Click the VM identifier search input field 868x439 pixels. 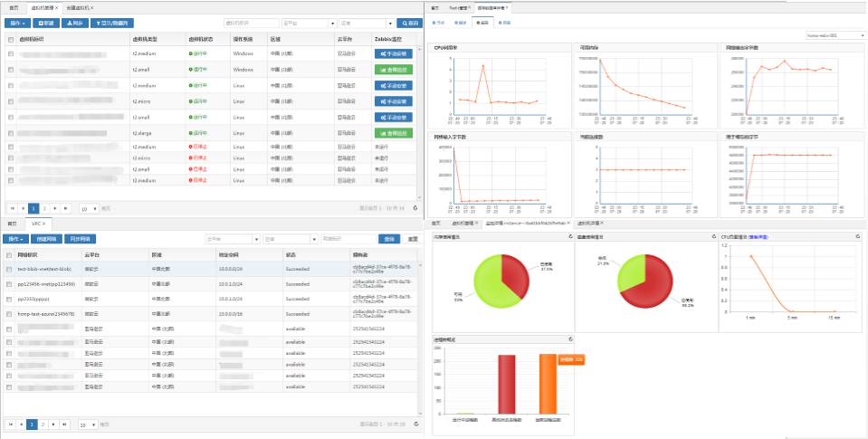point(250,22)
